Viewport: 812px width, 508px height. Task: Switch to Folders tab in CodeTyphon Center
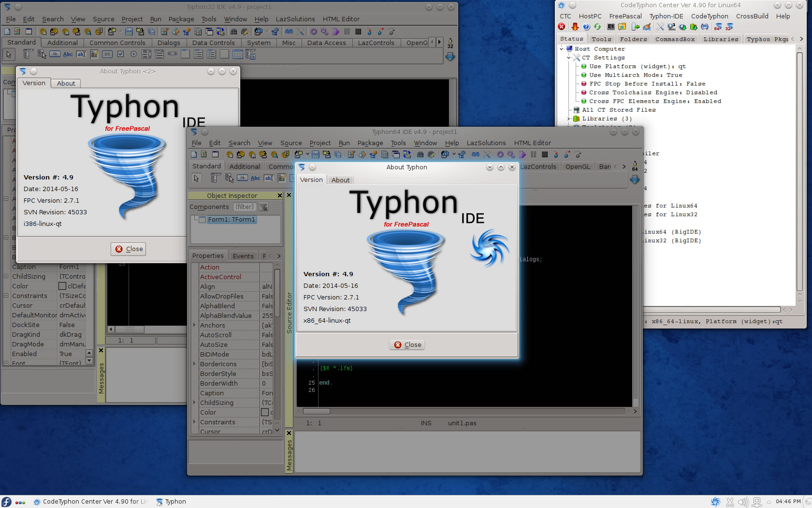[x=634, y=39]
